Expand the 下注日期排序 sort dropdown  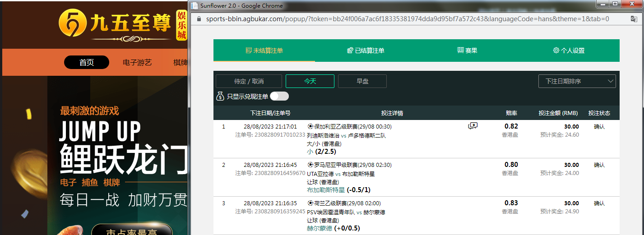[577, 81]
